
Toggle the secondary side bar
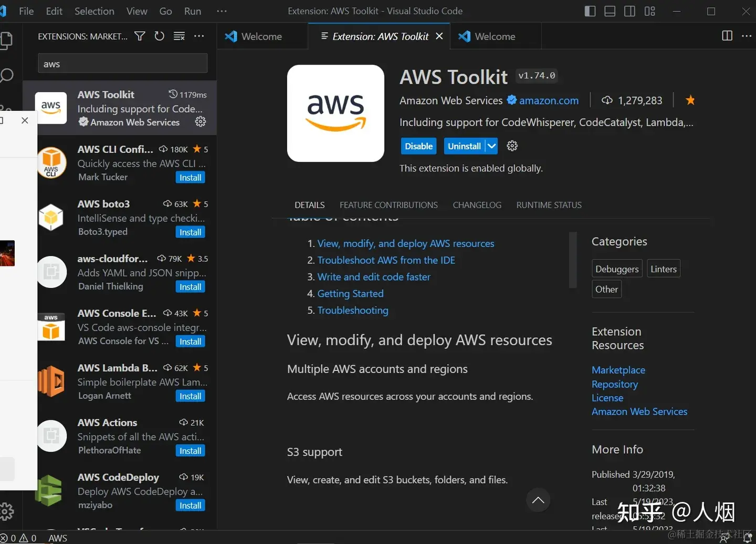[x=630, y=11]
